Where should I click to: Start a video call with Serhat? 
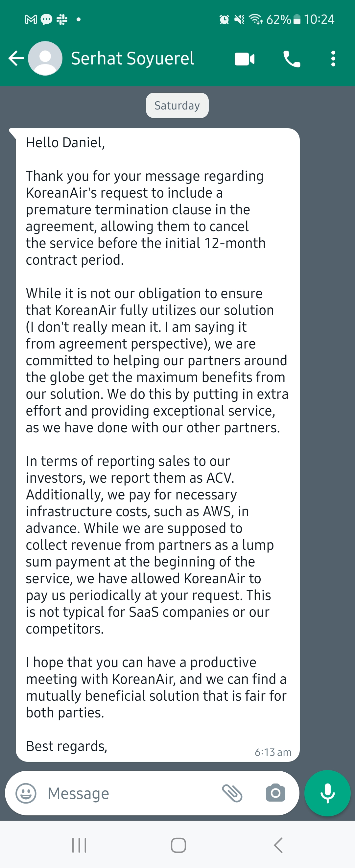[245, 59]
